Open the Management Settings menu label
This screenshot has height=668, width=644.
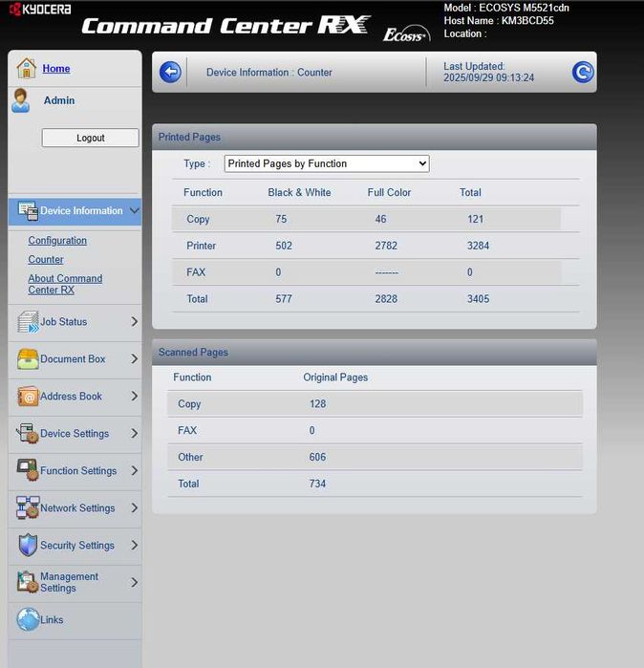pyautogui.click(x=69, y=582)
